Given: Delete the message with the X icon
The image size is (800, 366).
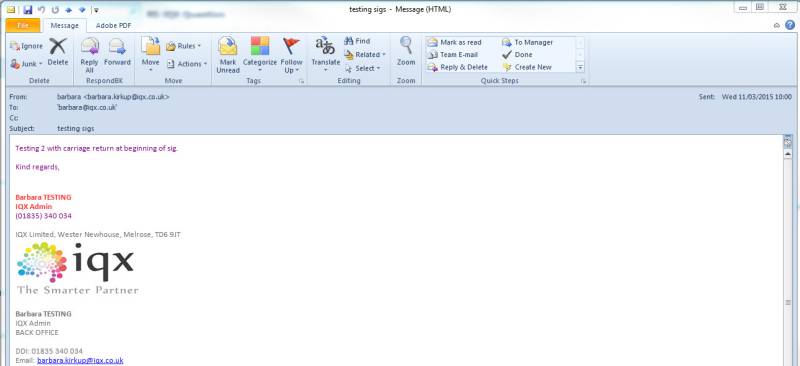Looking at the screenshot, I should [x=58, y=52].
